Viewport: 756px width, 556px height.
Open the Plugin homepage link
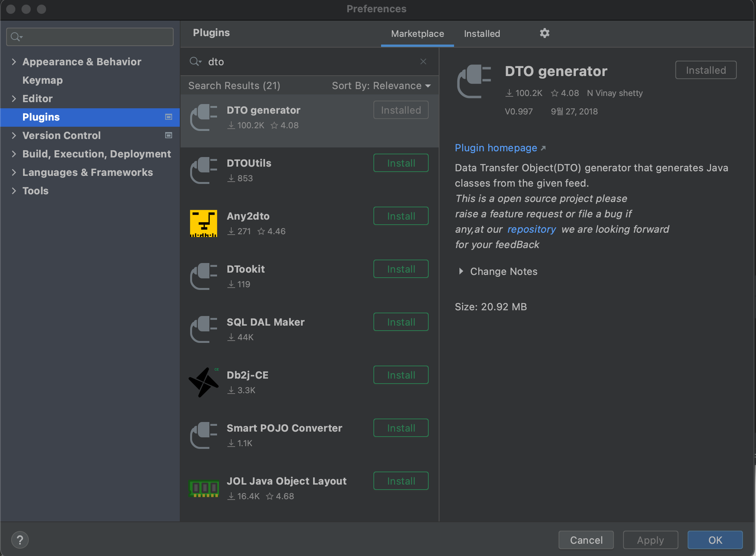(x=496, y=148)
